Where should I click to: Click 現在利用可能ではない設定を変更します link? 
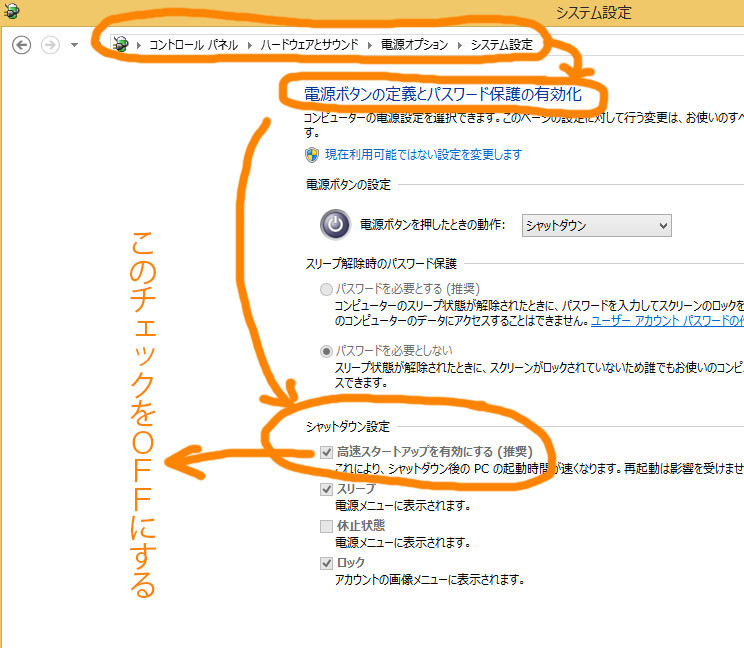click(423, 155)
